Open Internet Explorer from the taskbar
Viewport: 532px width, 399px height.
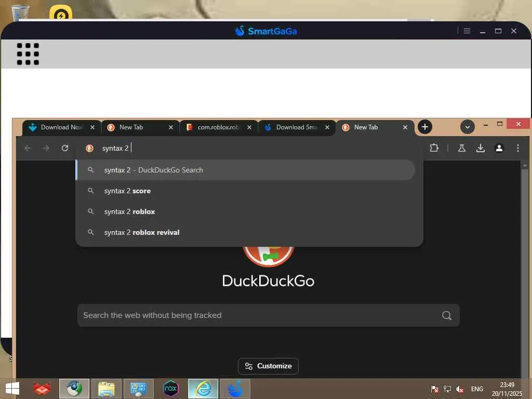click(x=203, y=389)
